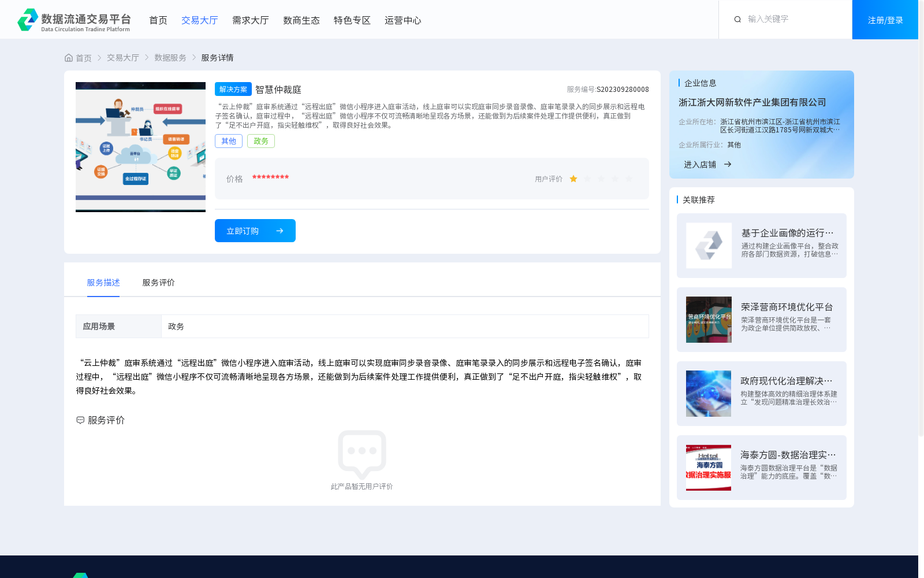924x578 pixels.
Task: Open 特色专区 in the top navigation
Action: [x=352, y=20]
